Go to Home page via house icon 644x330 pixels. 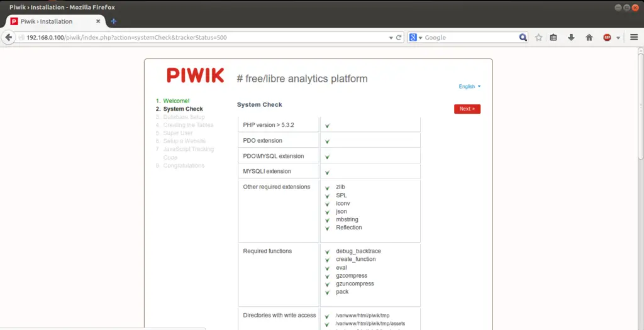coord(589,37)
